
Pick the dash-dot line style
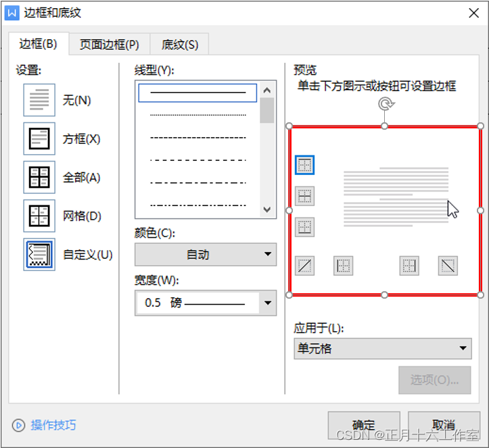pyautogui.click(x=197, y=182)
